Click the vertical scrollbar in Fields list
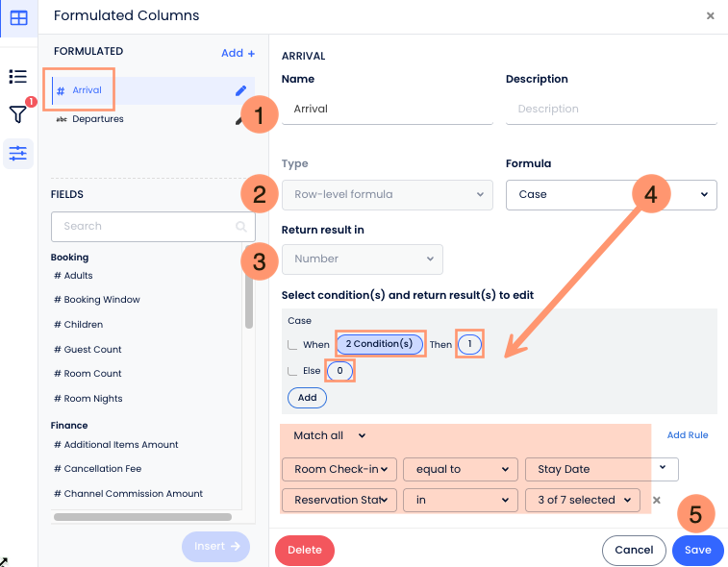Viewport: 728px width, 567px height. 249,298
